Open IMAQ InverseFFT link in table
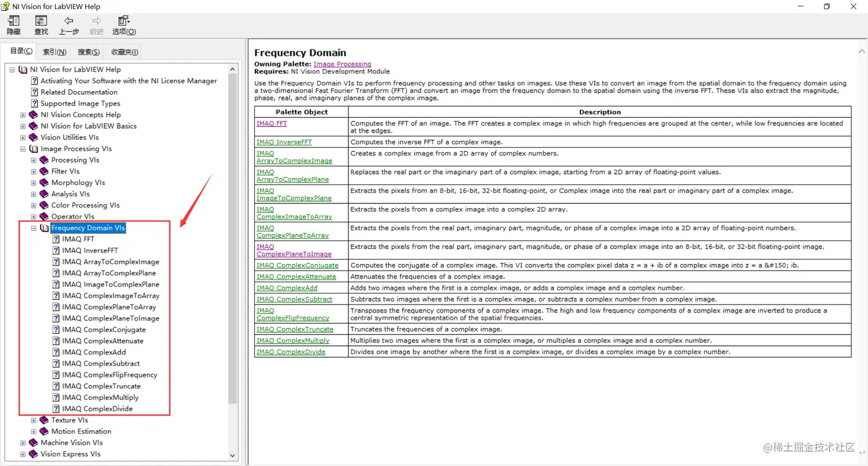 click(284, 142)
